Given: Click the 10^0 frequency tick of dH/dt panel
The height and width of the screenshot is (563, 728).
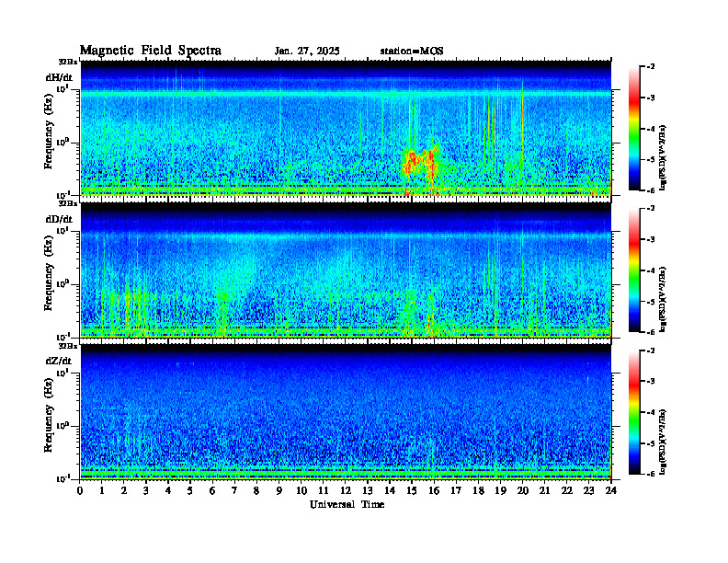Looking at the screenshot, I should pos(62,142).
